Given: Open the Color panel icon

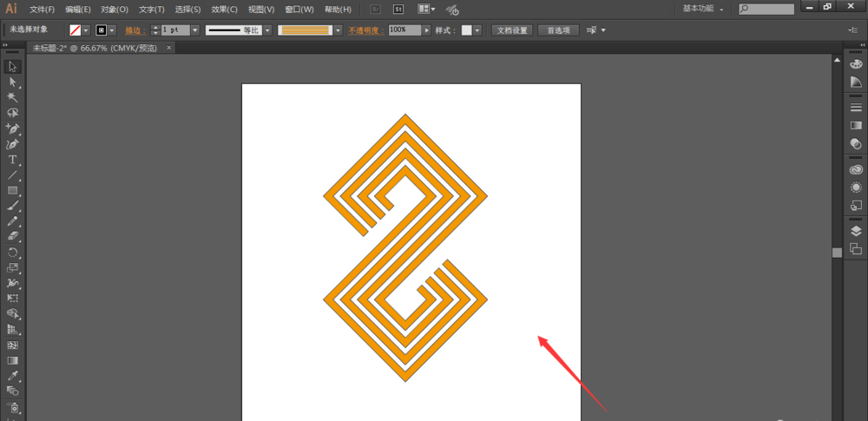Looking at the screenshot, I should tap(856, 64).
